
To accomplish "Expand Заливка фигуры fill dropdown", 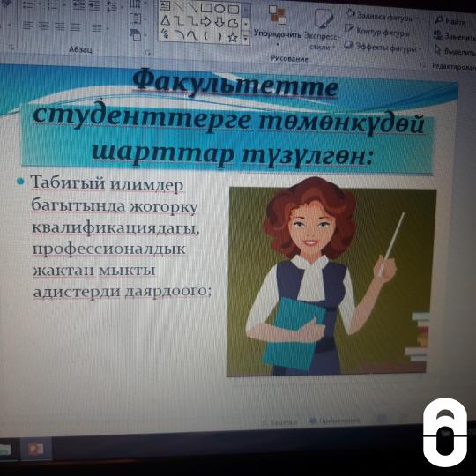I will point(383,17).
